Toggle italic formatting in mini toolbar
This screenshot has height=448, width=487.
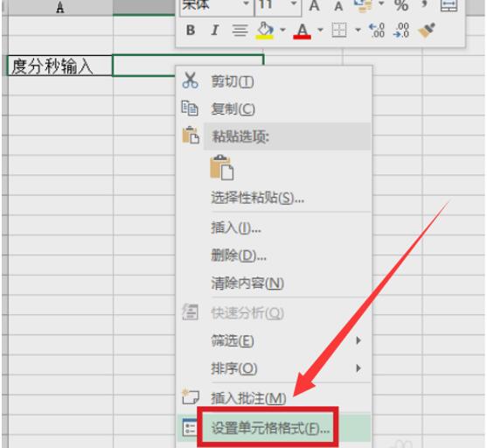point(214,31)
